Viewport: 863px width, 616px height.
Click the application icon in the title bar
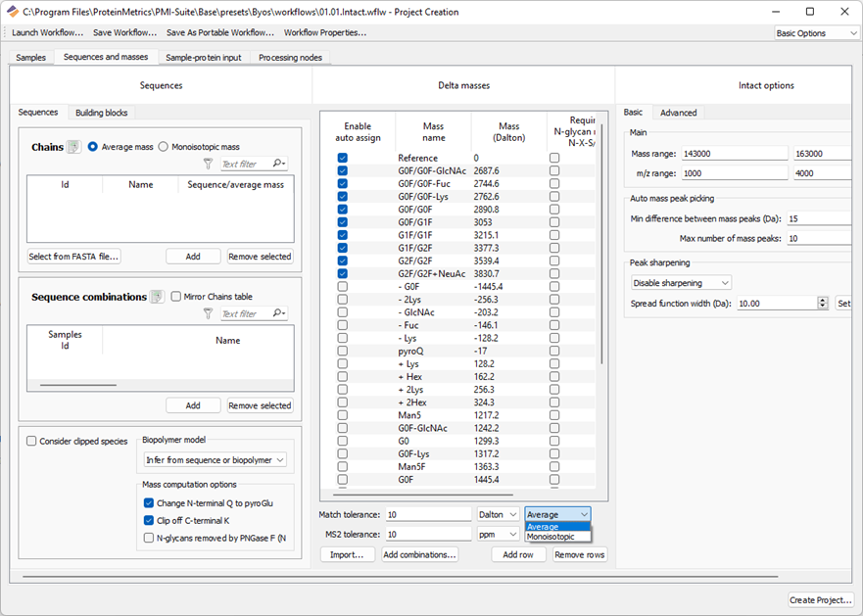click(11, 12)
